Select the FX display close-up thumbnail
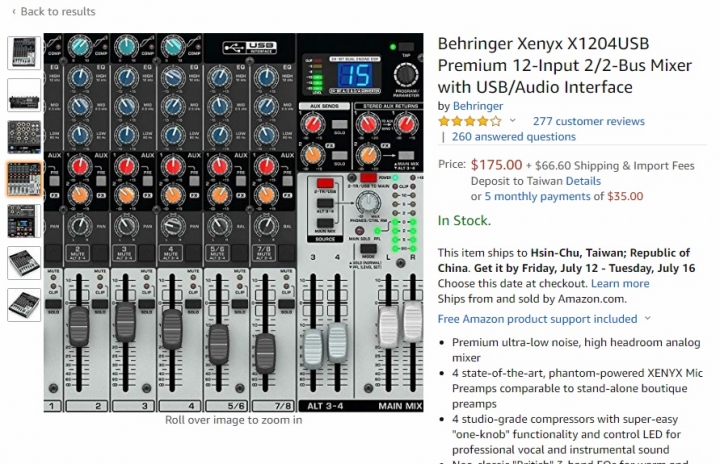 [24, 221]
